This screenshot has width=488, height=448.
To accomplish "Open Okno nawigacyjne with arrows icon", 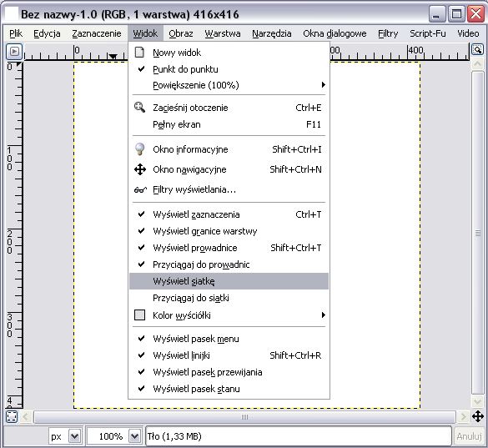I will coord(229,169).
